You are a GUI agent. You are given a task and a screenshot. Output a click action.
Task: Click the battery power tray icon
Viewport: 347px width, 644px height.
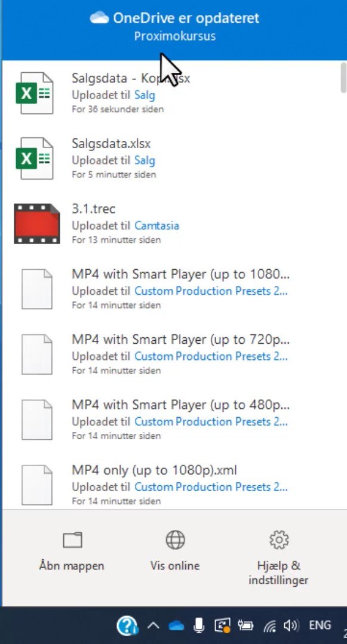245,625
